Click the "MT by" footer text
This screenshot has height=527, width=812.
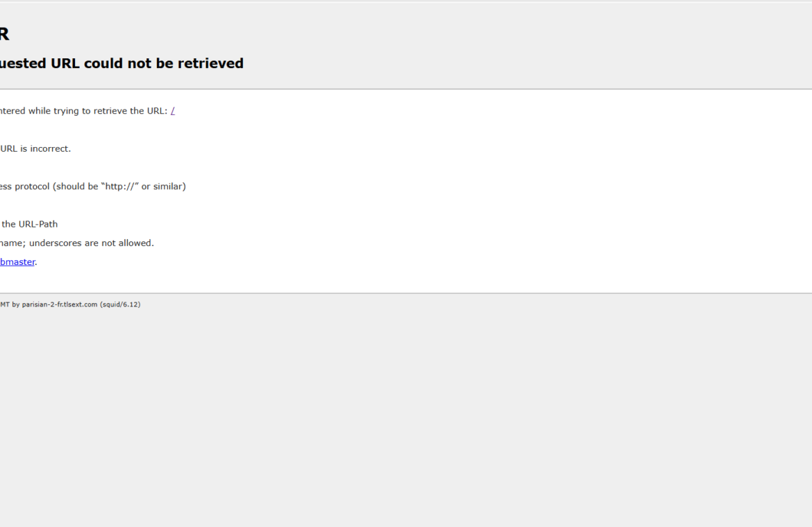coord(10,304)
